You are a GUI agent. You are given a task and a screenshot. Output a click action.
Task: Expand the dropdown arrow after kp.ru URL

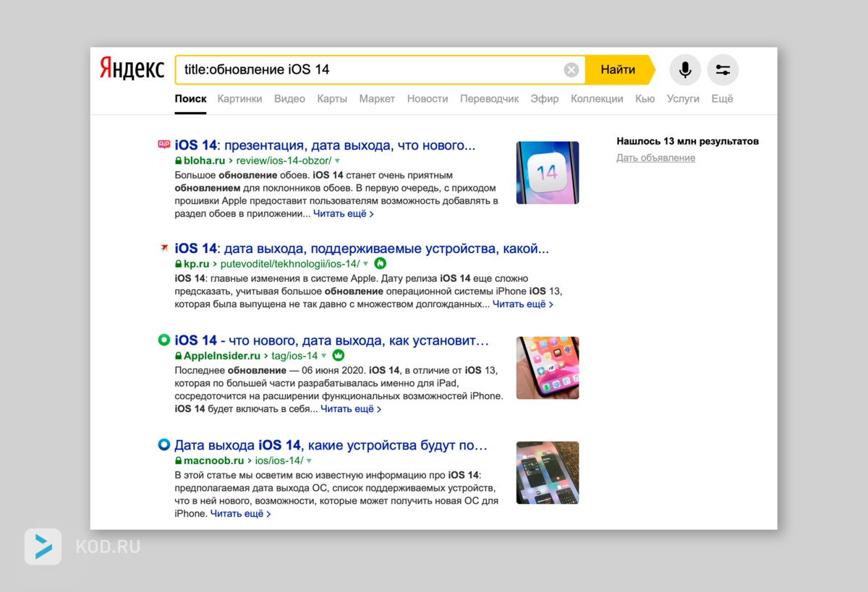(365, 265)
